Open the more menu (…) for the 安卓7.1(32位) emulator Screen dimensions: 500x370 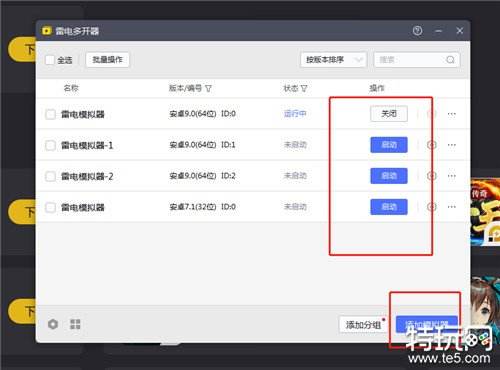click(x=452, y=207)
